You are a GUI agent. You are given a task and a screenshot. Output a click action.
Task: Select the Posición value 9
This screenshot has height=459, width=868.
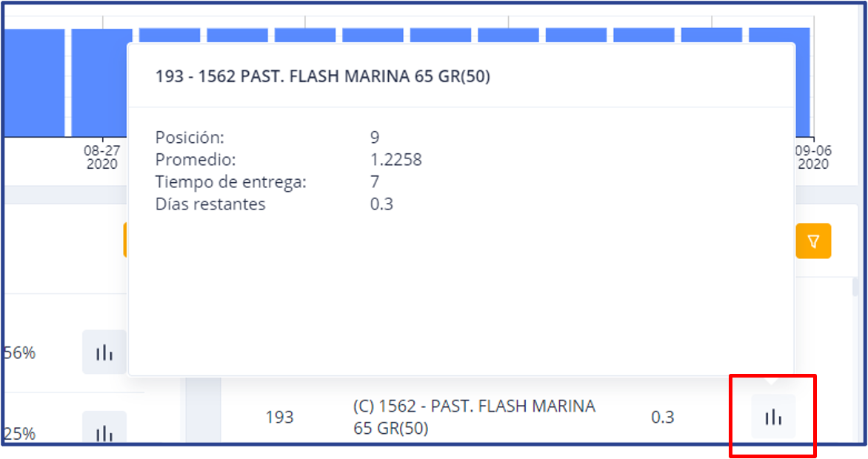[375, 137]
